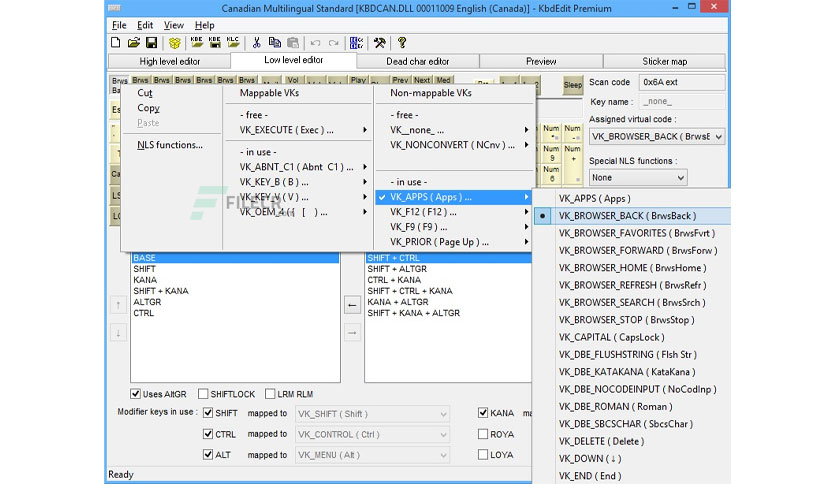Click the Scan code field showing 0x6A ext
Viewport: 836px width, 484px height.
682,82
